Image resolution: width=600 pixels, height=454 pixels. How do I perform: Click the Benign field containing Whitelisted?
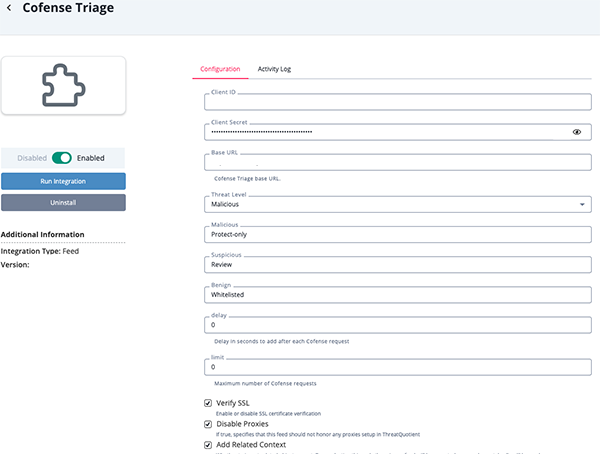click(x=397, y=295)
